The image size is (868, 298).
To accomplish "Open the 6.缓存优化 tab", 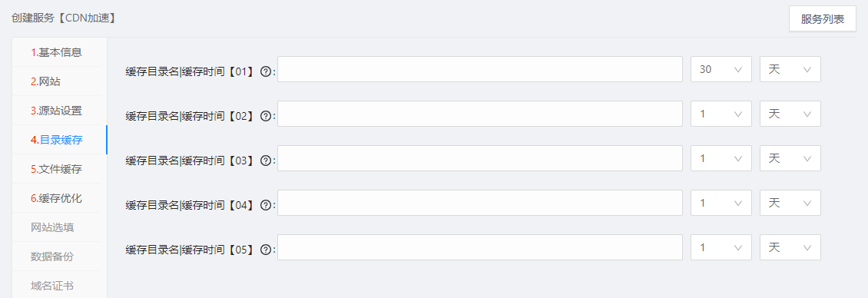I will (57, 198).
